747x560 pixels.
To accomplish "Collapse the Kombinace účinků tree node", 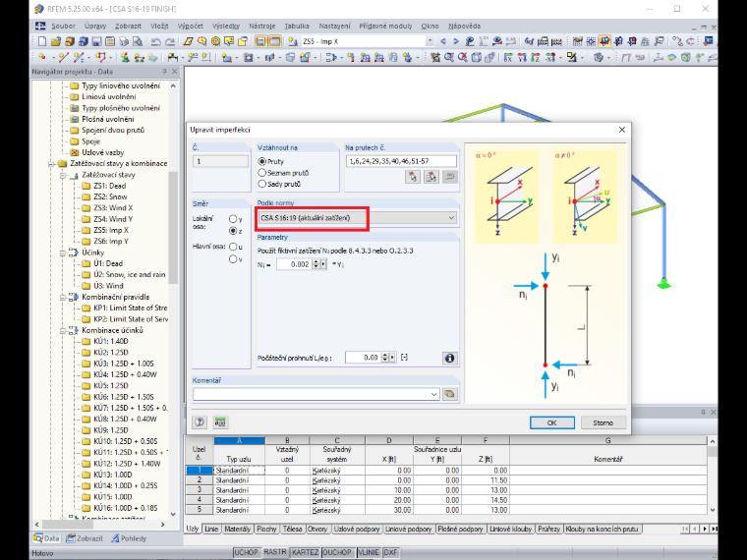I will coord(62,330).
